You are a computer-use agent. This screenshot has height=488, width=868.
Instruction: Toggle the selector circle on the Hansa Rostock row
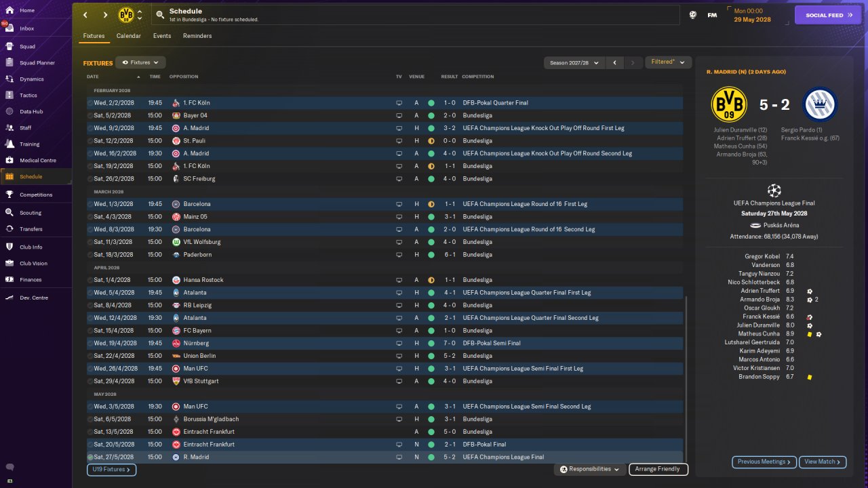click(x=90, y=280)
